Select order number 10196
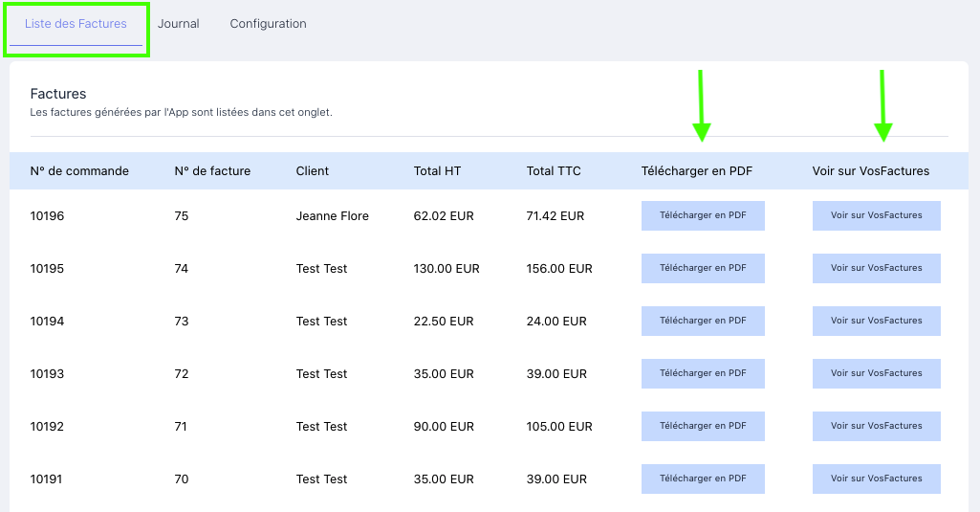 (x=47, y=216)
